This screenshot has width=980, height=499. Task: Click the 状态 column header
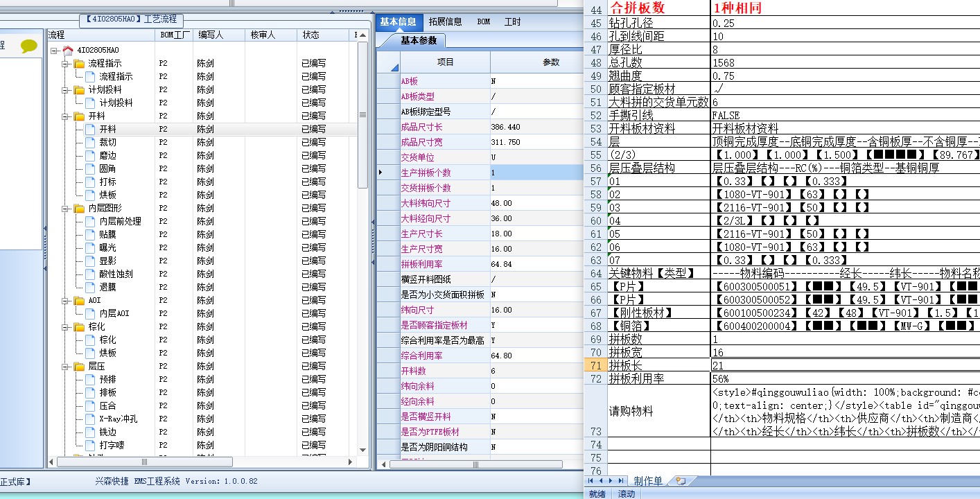coord(324,35)
